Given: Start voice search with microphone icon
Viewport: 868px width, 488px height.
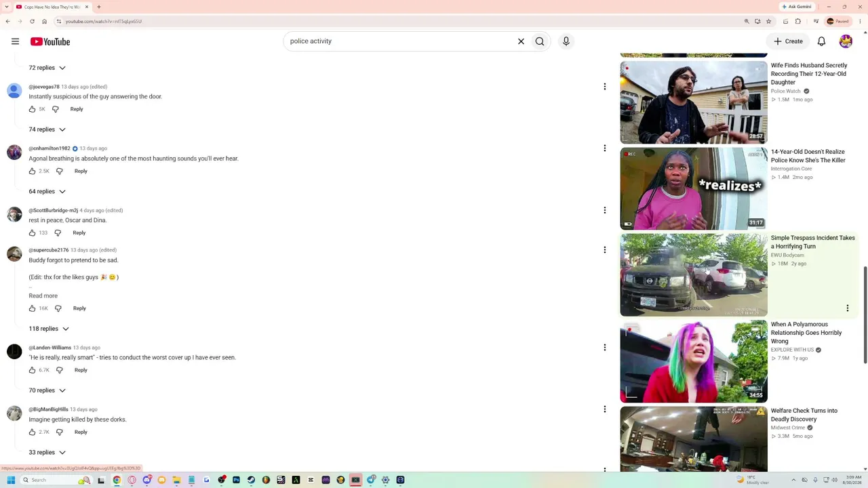Looking at the screenshot, I should pos(566,41).
